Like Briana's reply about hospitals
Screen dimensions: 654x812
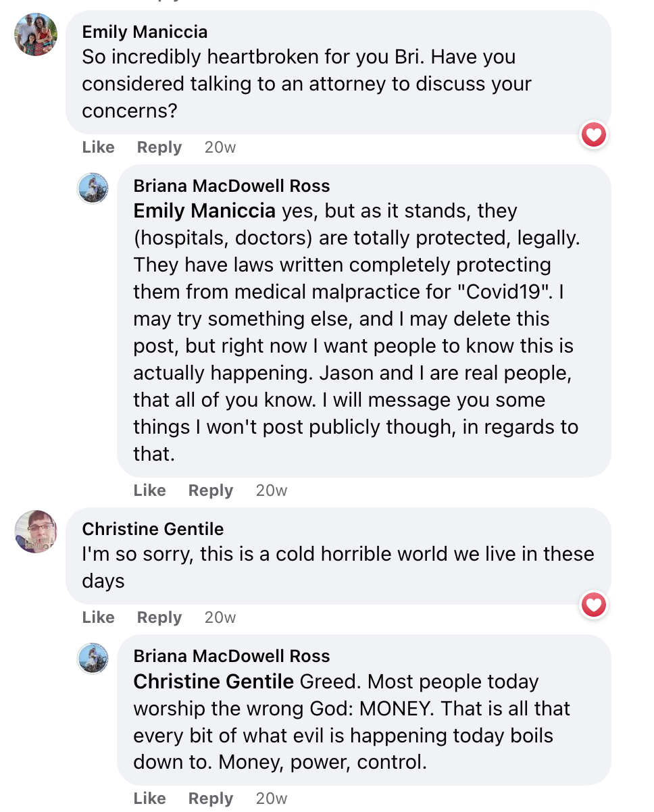(x=150, y=490)
